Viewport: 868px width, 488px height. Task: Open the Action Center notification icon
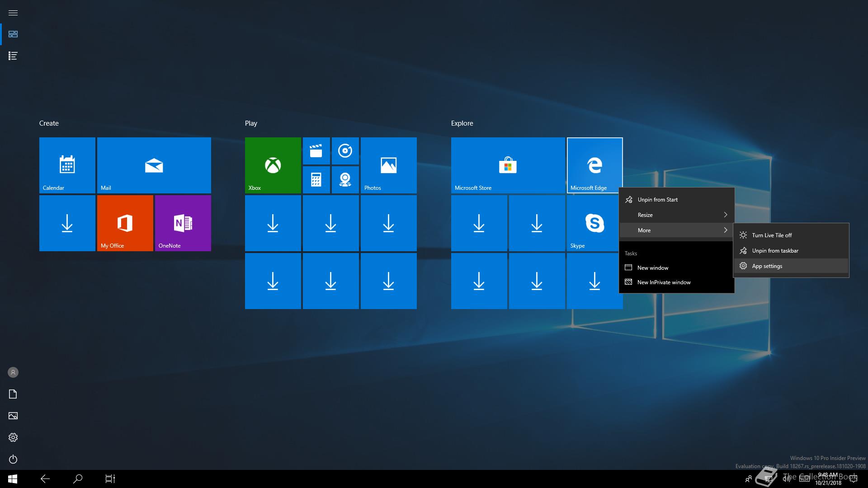pos(854,479)
